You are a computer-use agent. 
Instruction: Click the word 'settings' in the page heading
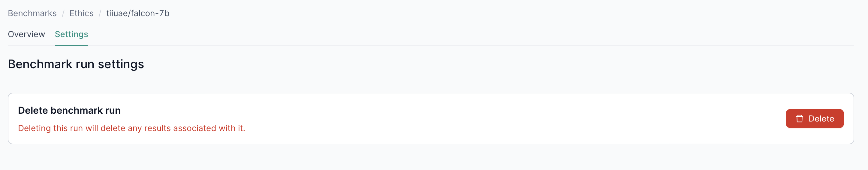pyautogui.click(x=121, y=64)
